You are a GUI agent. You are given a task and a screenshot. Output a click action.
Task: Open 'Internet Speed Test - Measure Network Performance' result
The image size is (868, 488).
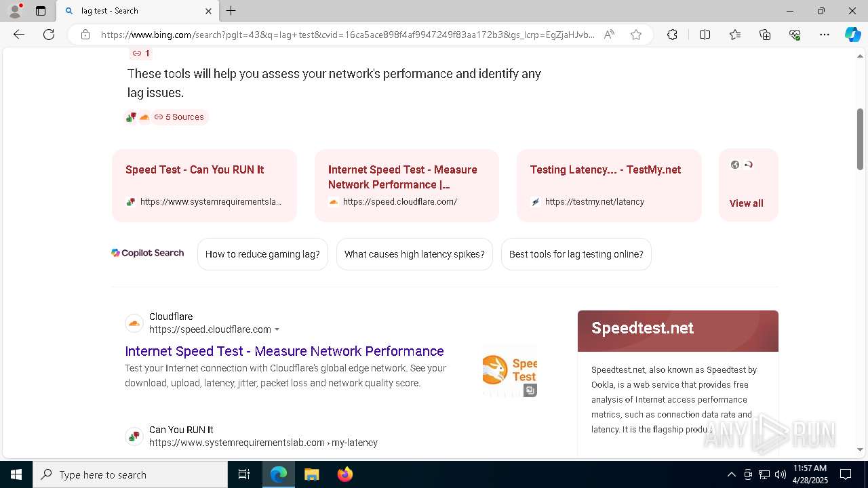coord(284,351)
